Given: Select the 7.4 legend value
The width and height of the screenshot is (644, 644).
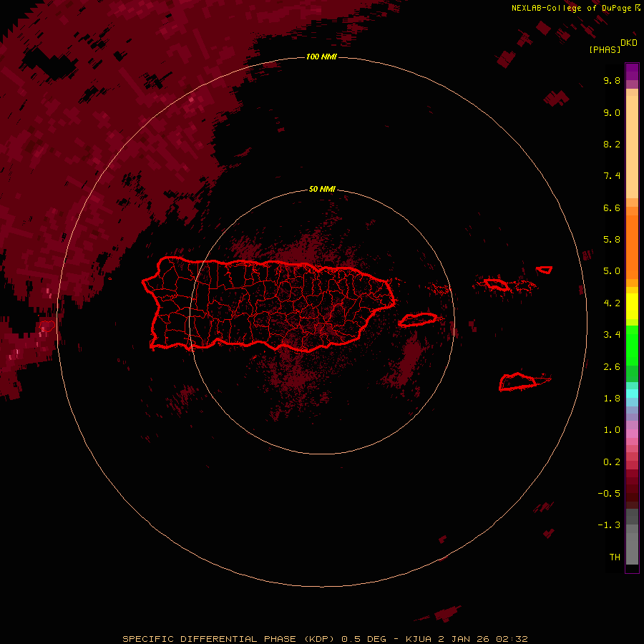Looking at the screenshot, I should [612, 176].
